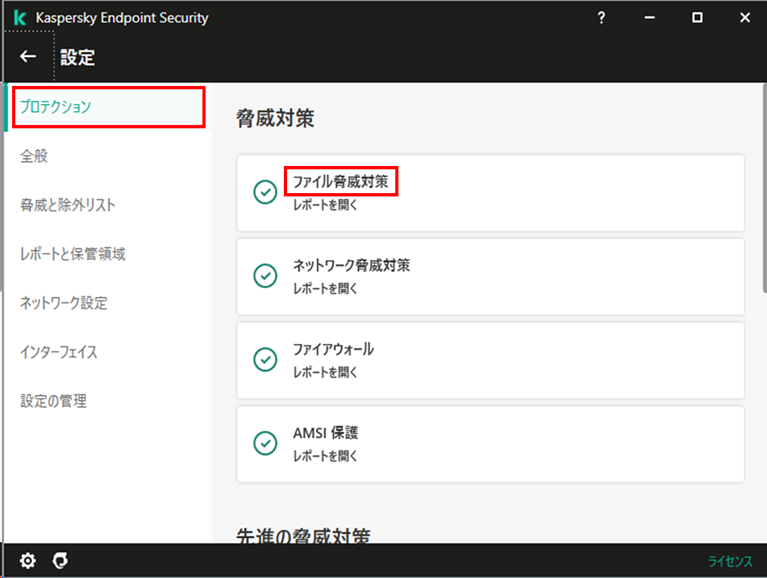Open 脅威と除外リスト section
Viewport: 767px width, 578px height.
pyautogui.click(x=68, y=205)
